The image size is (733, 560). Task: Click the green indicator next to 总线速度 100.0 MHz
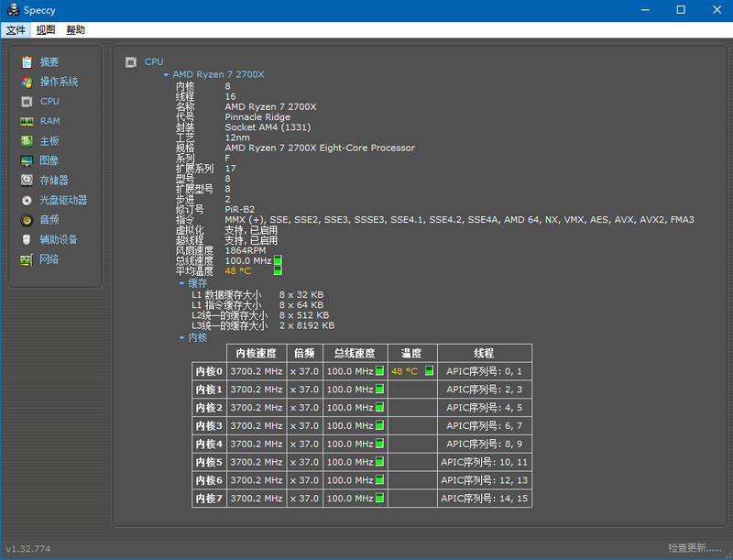click(x=278, y=261)
